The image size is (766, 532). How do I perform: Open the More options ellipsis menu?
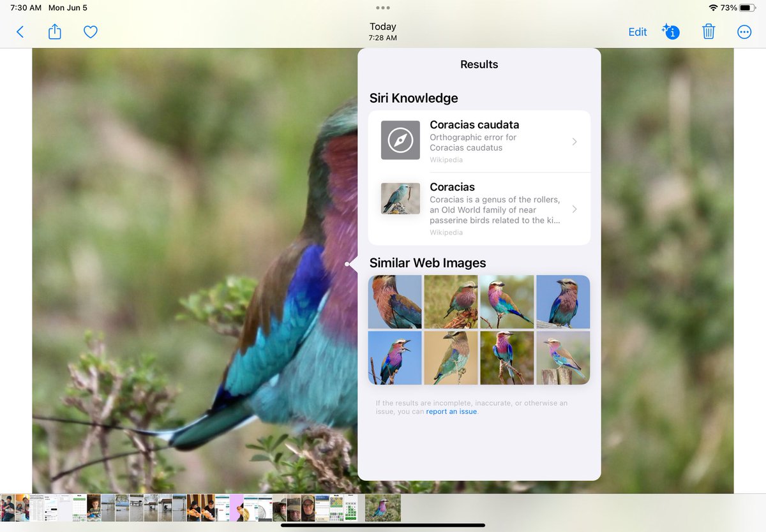[744, 32]
